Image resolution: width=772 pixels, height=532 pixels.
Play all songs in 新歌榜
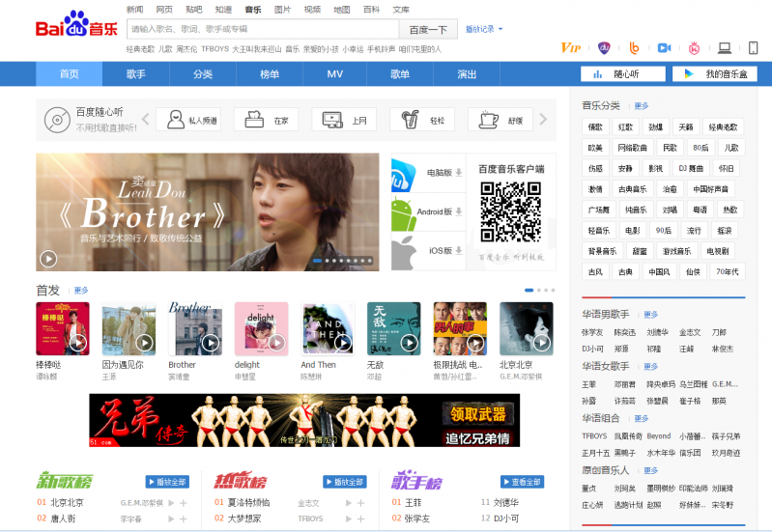[167, 482]
